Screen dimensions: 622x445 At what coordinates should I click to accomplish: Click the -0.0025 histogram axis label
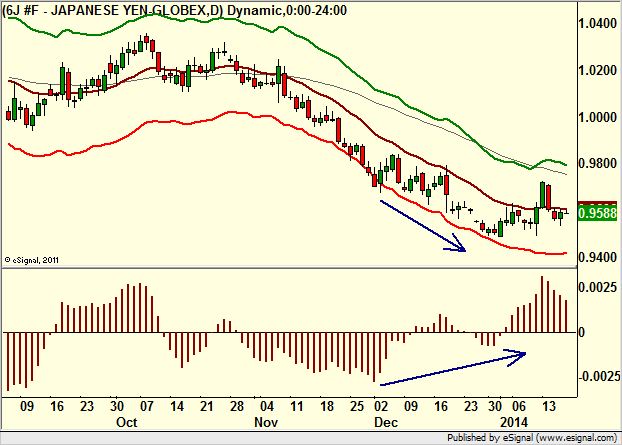coord(599,376)
